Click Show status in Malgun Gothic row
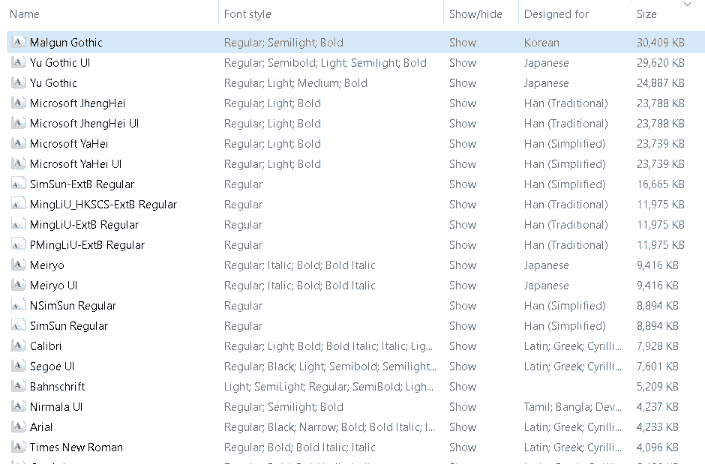705x464 pixels. tap(463, 43)
